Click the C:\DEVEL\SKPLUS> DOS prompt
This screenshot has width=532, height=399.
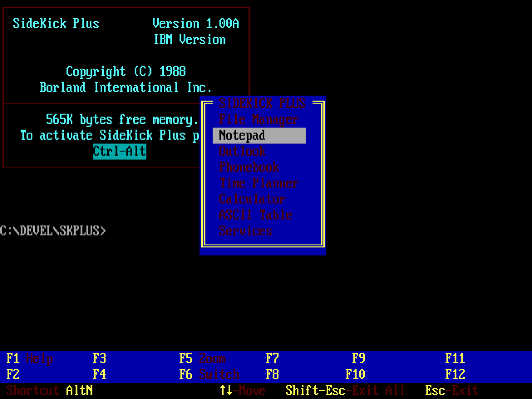pyautogui.click(x=53, y=231)
